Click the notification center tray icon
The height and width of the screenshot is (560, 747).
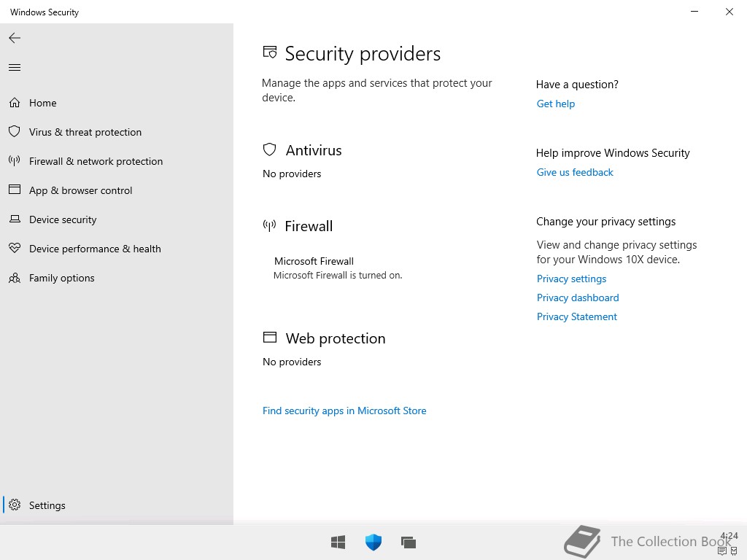[x=722, y=551]
